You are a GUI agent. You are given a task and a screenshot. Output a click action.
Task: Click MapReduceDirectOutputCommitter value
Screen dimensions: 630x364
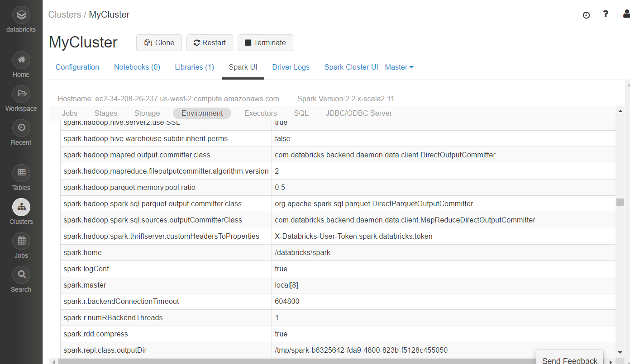(405, 220)
